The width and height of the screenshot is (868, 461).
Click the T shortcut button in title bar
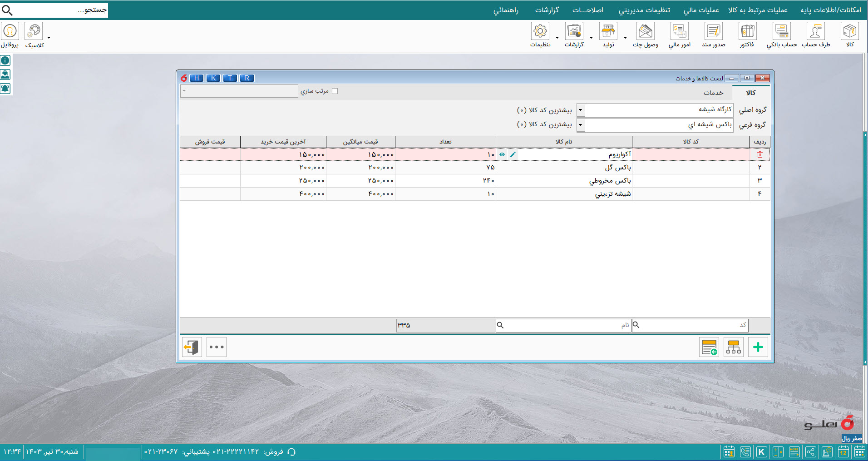(x=230, y=78)
